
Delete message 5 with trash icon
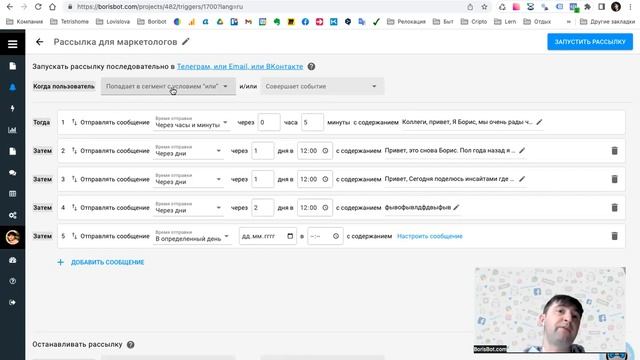pos(614,236)
